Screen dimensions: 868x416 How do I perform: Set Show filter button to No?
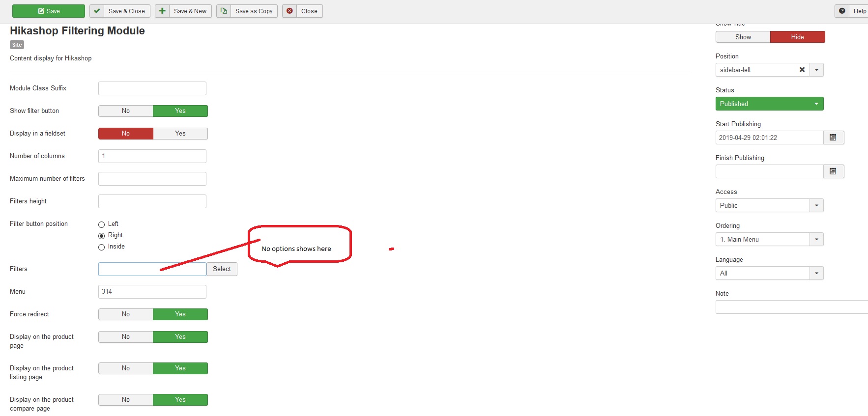[126, 111]
